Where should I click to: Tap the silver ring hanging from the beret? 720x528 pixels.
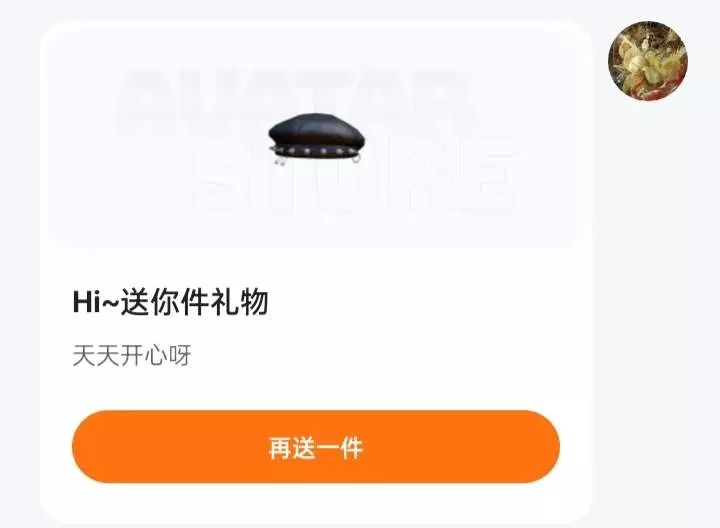coord(357,158)
